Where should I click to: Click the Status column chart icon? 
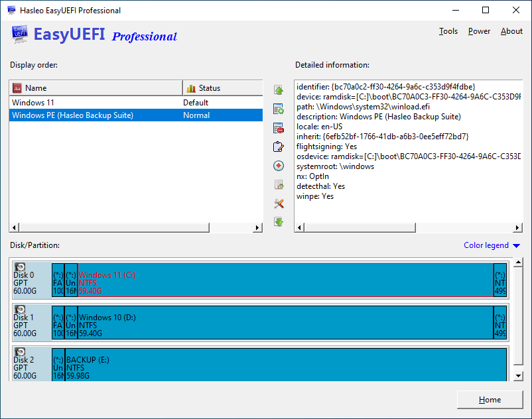click(x=191, y=88)
